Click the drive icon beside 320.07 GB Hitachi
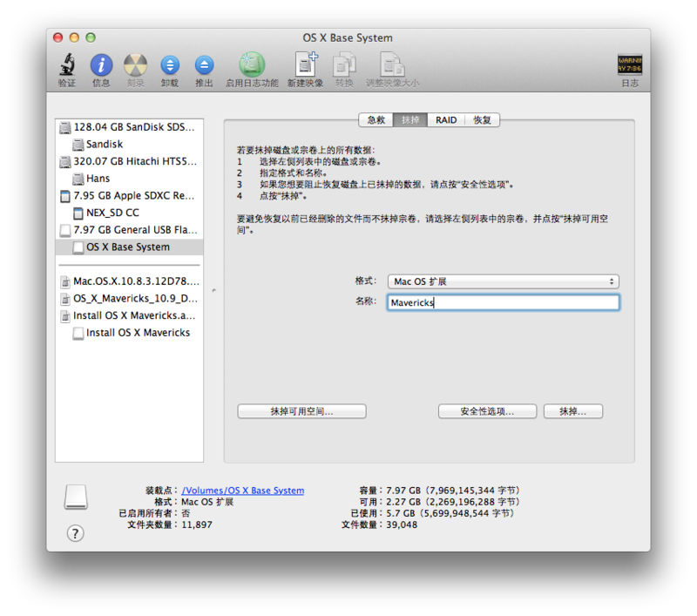Screen dimensions: 697x616 coord(64,162)
